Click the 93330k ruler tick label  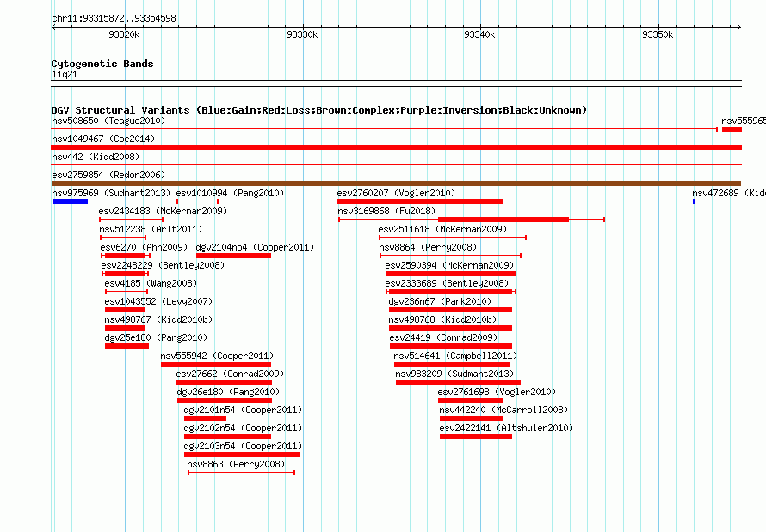(302, 34)
